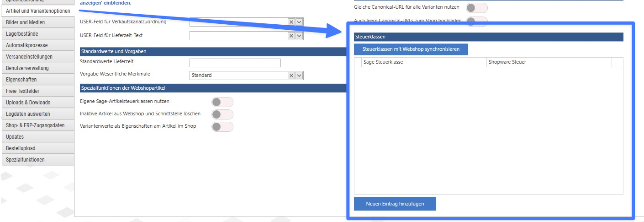
Task: Expand the USER-Feld für Lieferzeit-Text dropdown
Action: tap(299, 36)
